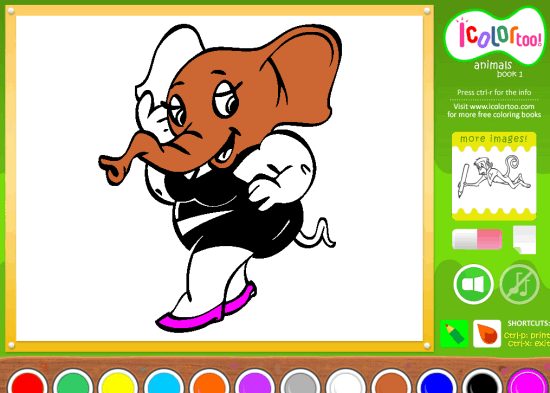This screenshot has width=550, height=393.
Task: Click the iColorToo logo
Action: (x=496, y=36)
